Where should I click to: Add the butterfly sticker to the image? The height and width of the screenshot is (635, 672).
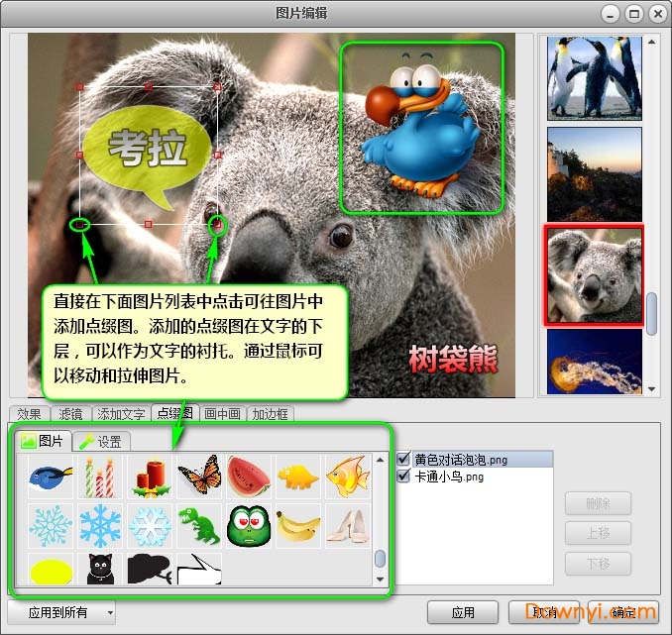(x=198, y=476)
